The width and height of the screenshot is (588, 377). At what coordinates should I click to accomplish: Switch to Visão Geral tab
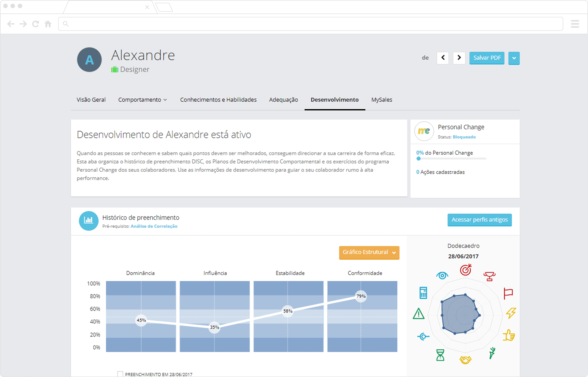coord(91,100)
